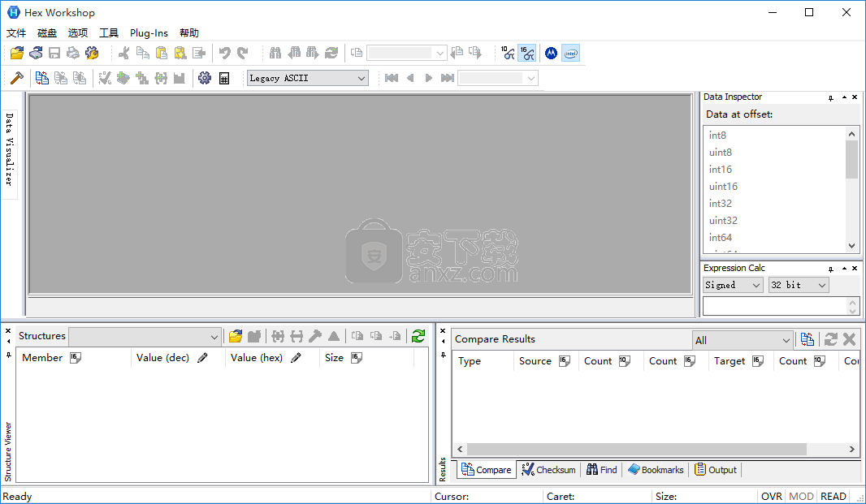Image resolution: width=866 pixels, height=504 pixels.
Task: Click the Compare files icon in second toolbar
Action: pyautogui.click(x=42, y=78)
